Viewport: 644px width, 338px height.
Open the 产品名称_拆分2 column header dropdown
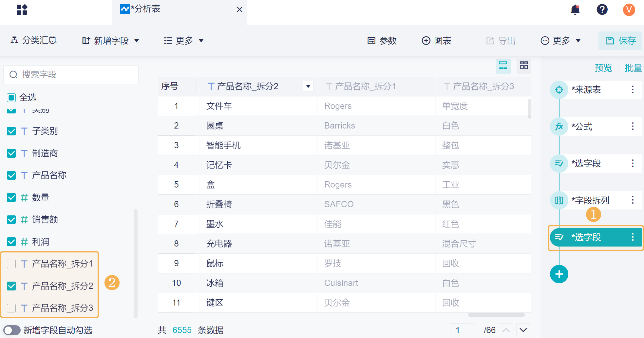308,87
